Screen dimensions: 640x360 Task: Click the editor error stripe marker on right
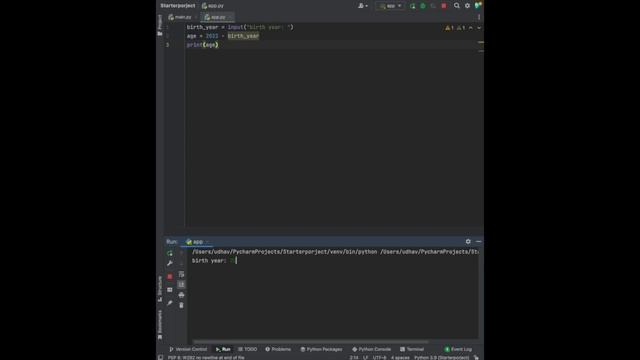481,42
